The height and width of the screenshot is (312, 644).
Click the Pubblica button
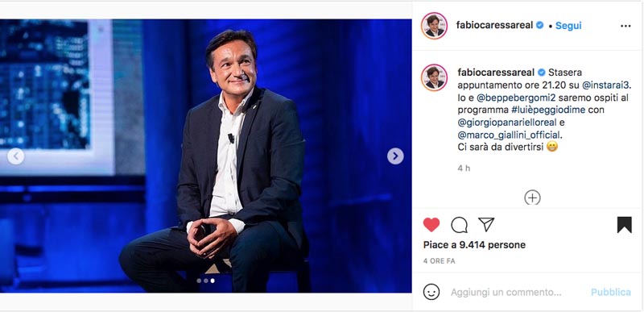(x=611, y=292)
